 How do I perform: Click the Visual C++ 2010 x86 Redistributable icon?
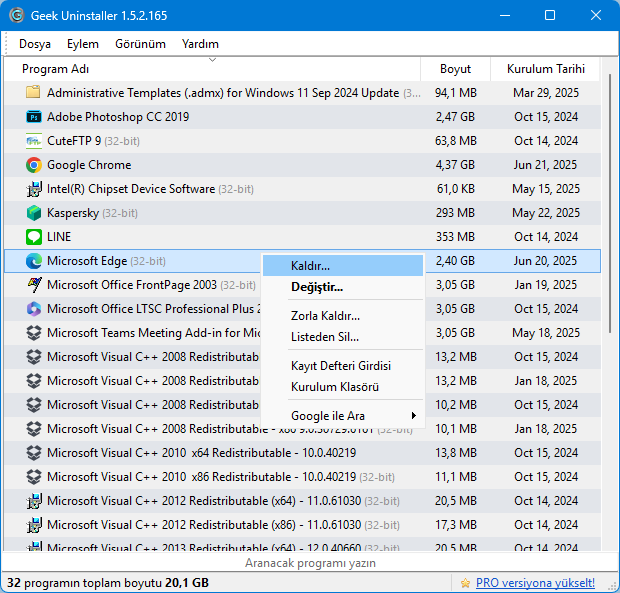(34, 477)
